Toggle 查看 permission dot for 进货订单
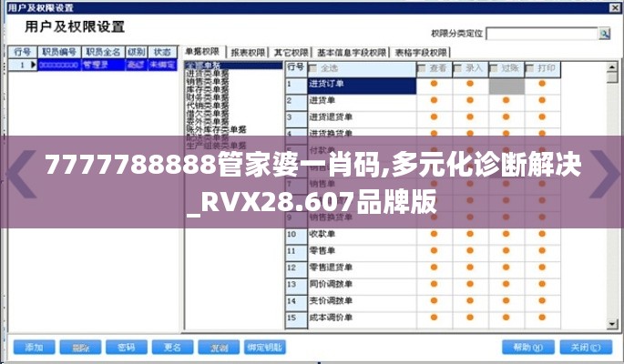The image size is (624, 364). click(x=434, y=84)
